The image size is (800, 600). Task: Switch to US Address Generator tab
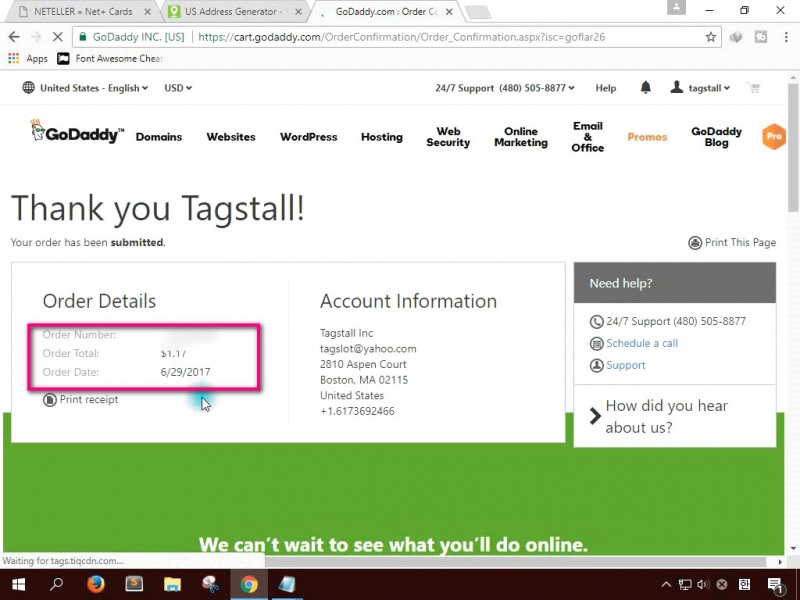(235, 11)
